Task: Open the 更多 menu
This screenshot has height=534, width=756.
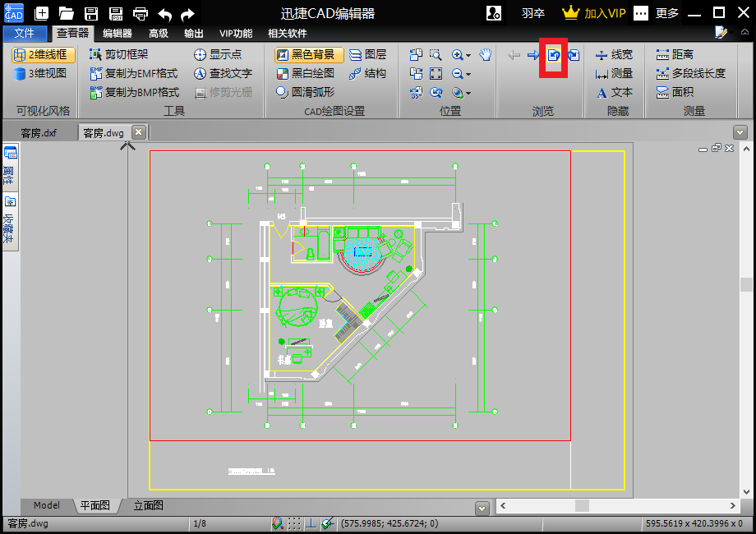Action: click(x=666, y=13)
